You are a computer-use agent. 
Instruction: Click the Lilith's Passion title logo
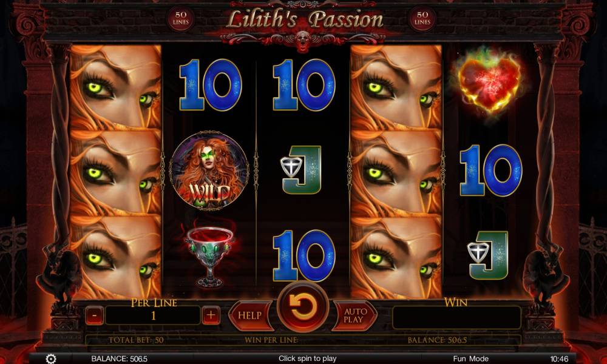click(x=305, y=19)
